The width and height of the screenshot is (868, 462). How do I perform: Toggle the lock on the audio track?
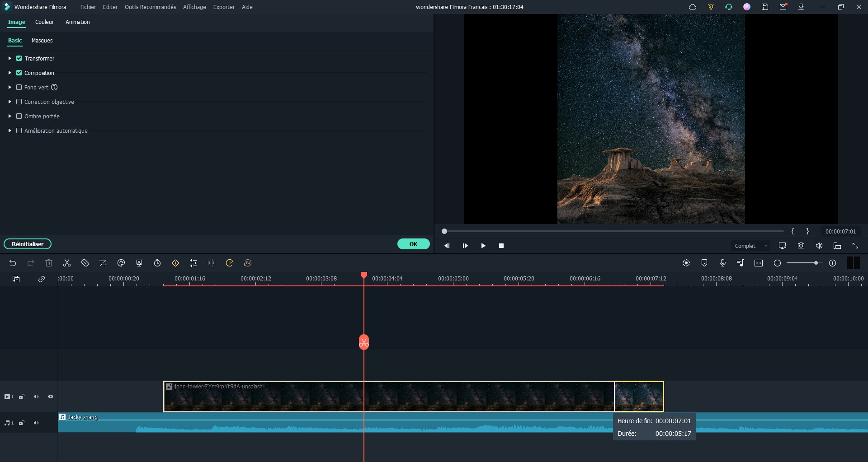click(x=22, y=423)
